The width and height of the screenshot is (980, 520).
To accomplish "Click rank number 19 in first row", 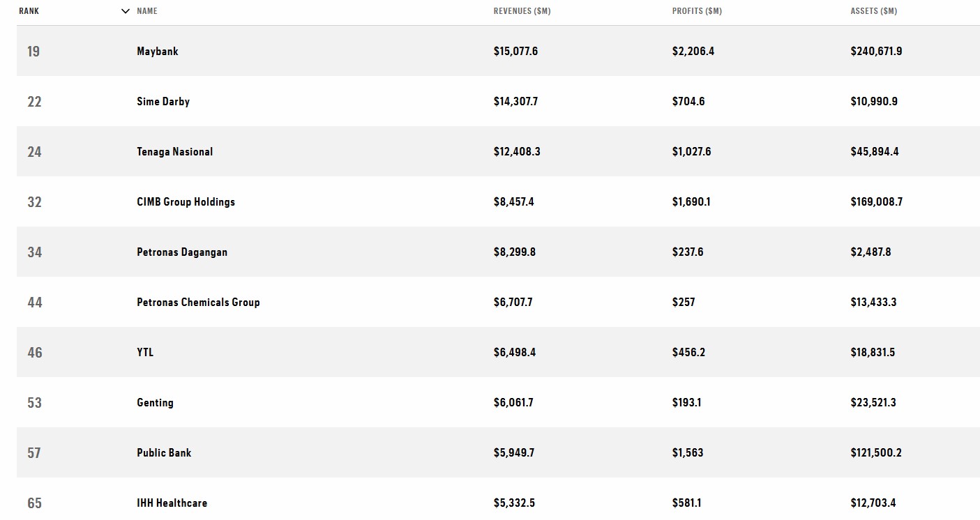I will tap(33, 52).
